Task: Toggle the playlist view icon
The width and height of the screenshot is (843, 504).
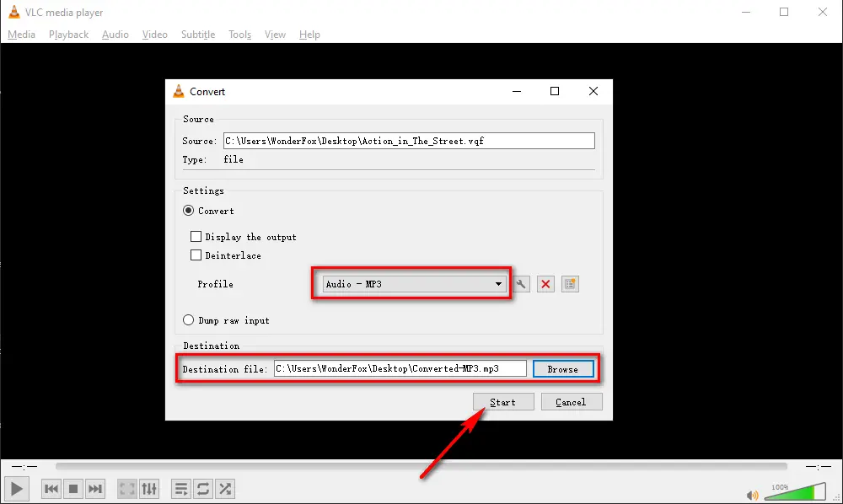Action: click(x=180, y=489)
